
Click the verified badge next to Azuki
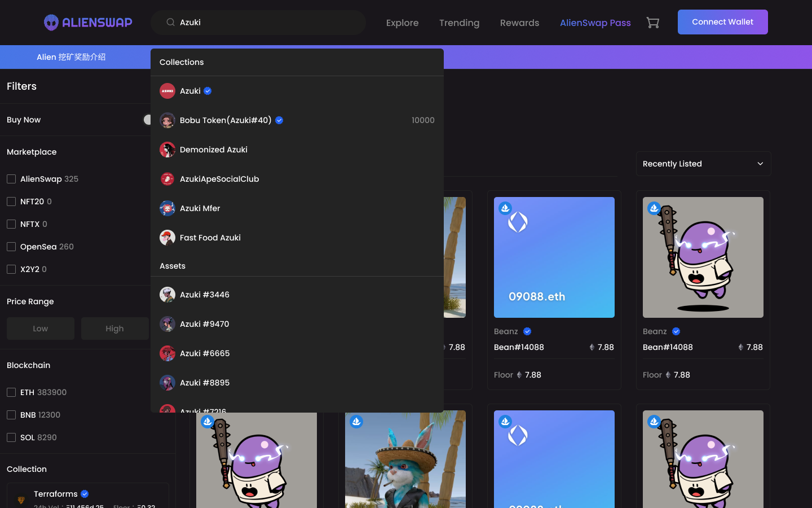[208, 91]
